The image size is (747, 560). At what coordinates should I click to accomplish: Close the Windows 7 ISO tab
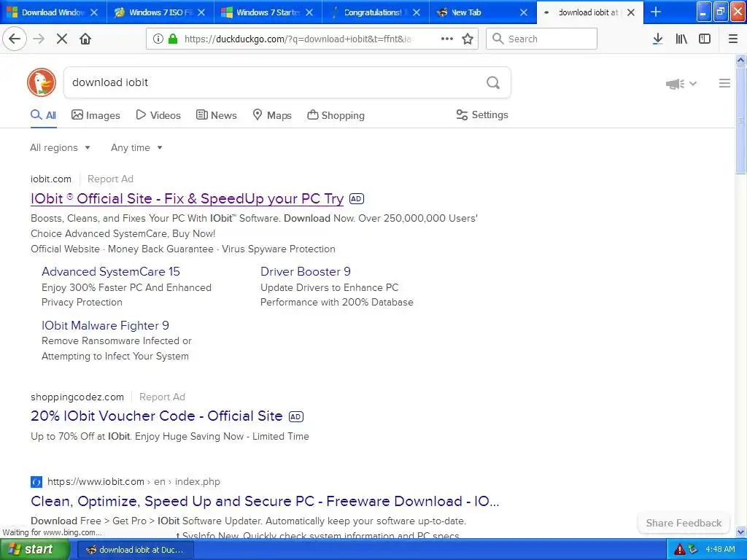click(x=201, y=12)
